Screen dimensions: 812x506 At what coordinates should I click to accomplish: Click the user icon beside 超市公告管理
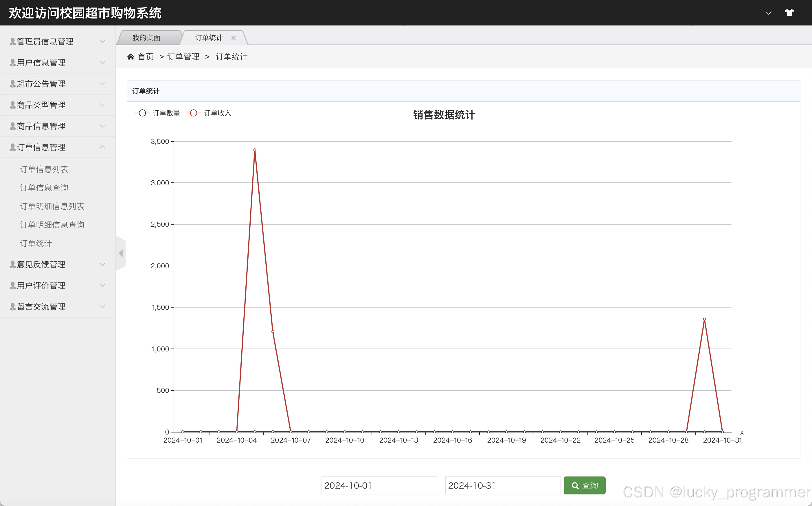[13, 84]
